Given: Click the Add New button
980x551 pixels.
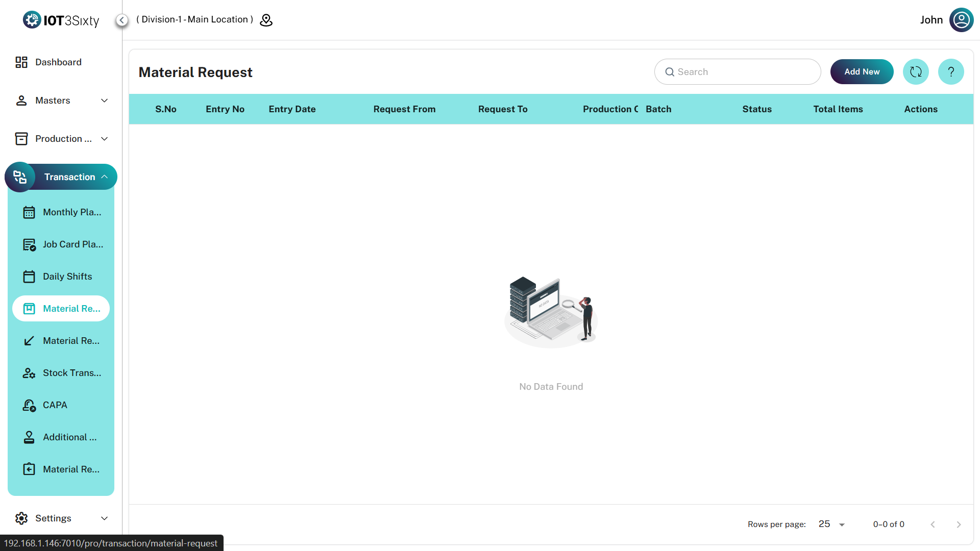Looking at the screenshot, I should [x=862, y=72].
